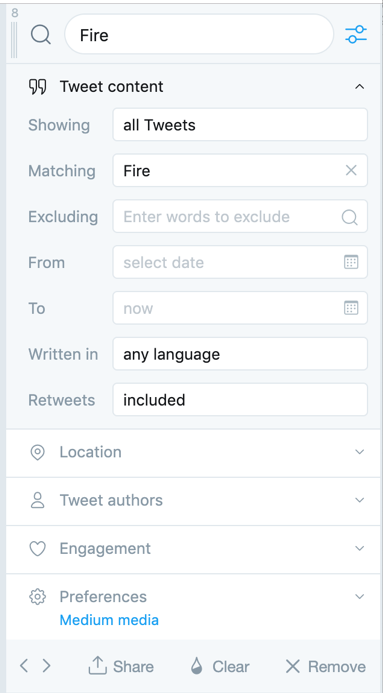Open the To date calendar icon
This screenshot has width=383, height=693.
[351, 308]
